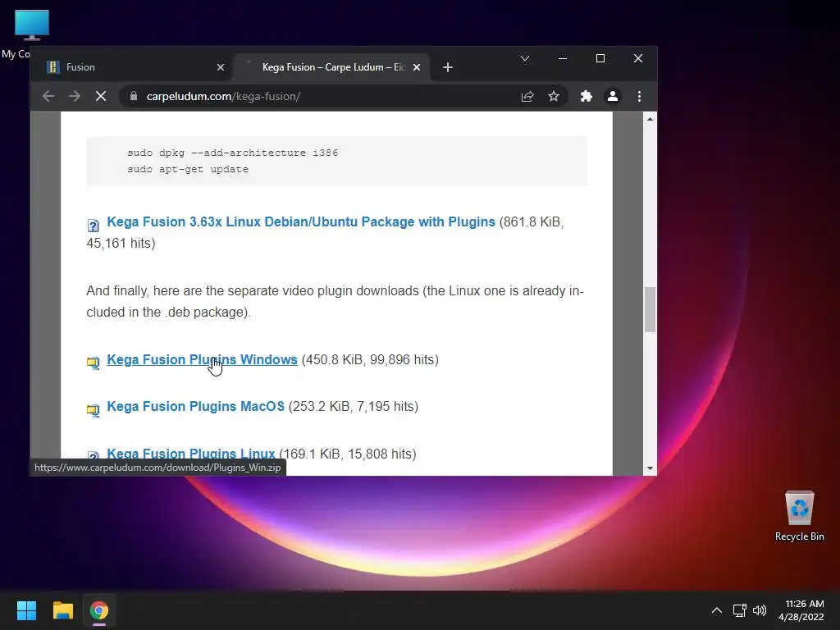Screen dimensions: 840x630
Task: Bookmark this page with the star icon
Action: 554,97
